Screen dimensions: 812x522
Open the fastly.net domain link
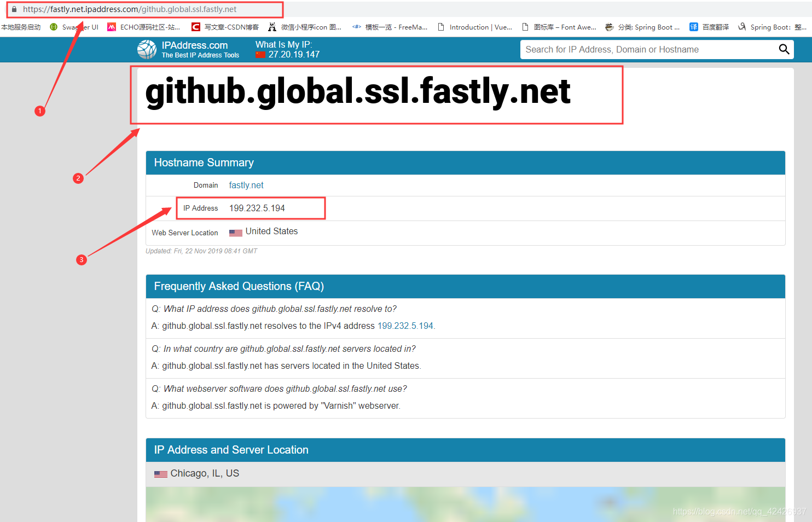[x=246, y=185]
